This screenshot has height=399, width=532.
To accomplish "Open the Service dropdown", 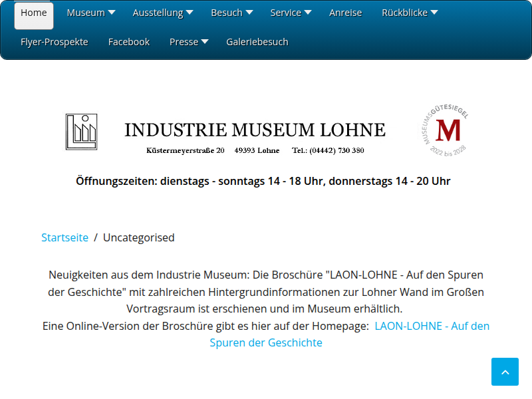I will [x=291, y=13].
